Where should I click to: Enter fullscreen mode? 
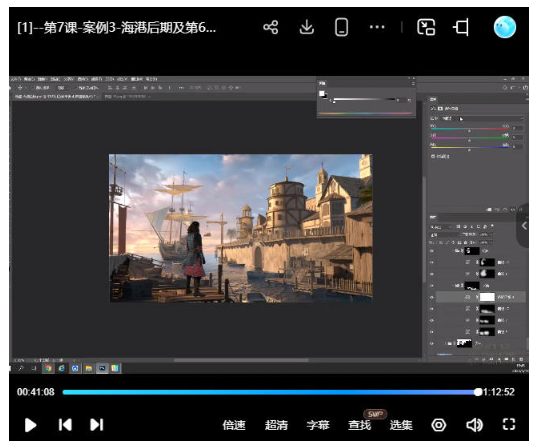coord(509,425)
